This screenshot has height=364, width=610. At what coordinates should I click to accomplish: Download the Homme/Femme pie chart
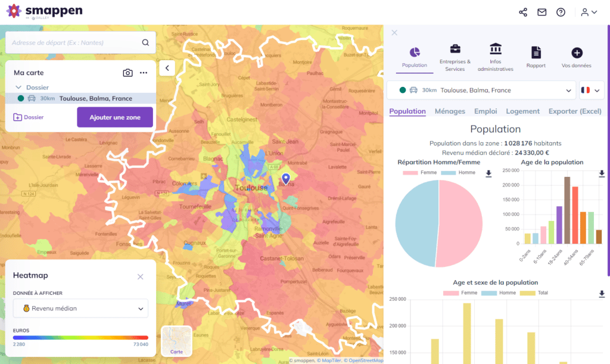(488, 173)
